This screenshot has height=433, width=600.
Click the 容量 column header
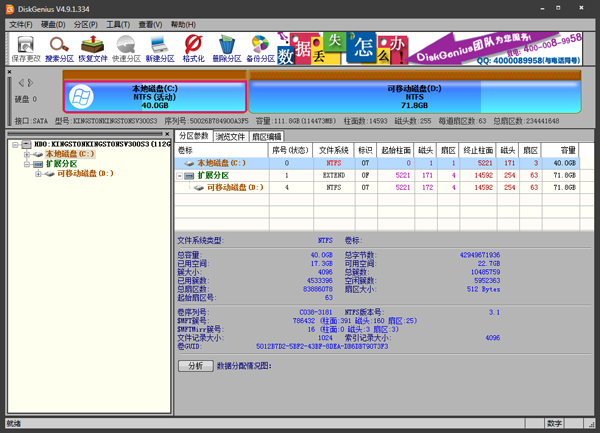[561, 150]
